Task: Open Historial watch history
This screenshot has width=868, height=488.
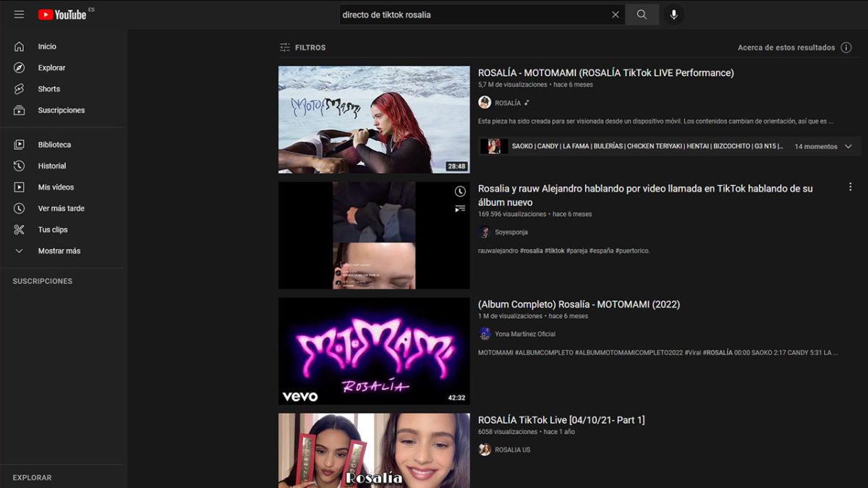Action: [51, 166]
